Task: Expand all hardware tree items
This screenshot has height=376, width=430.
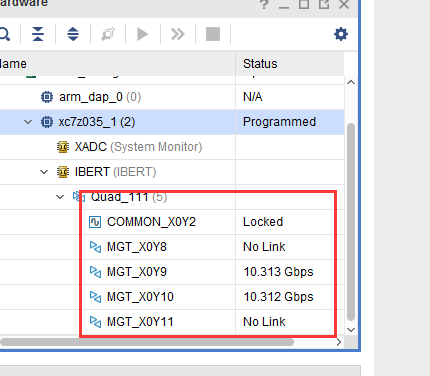Action: click(x=73, y=34)
